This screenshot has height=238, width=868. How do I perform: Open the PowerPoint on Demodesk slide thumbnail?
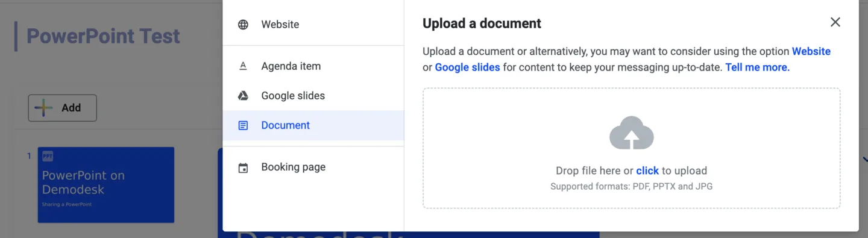click(106, 185)
